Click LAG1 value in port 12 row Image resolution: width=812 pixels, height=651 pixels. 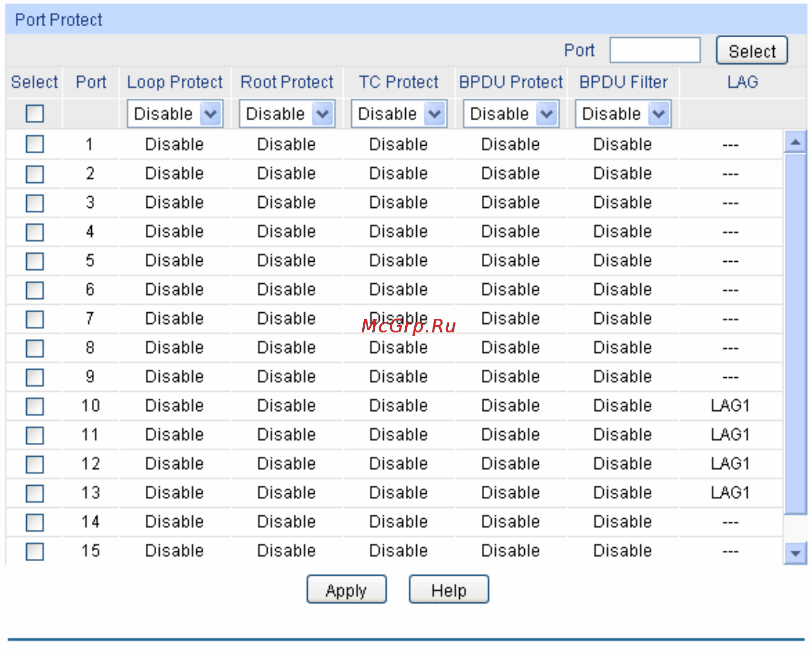click(x=730, y=464)
